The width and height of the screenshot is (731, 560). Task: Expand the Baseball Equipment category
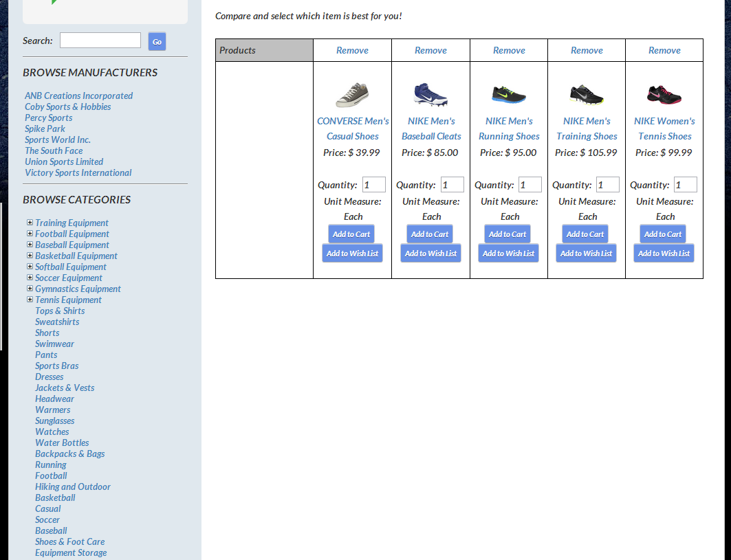[30, 245]
